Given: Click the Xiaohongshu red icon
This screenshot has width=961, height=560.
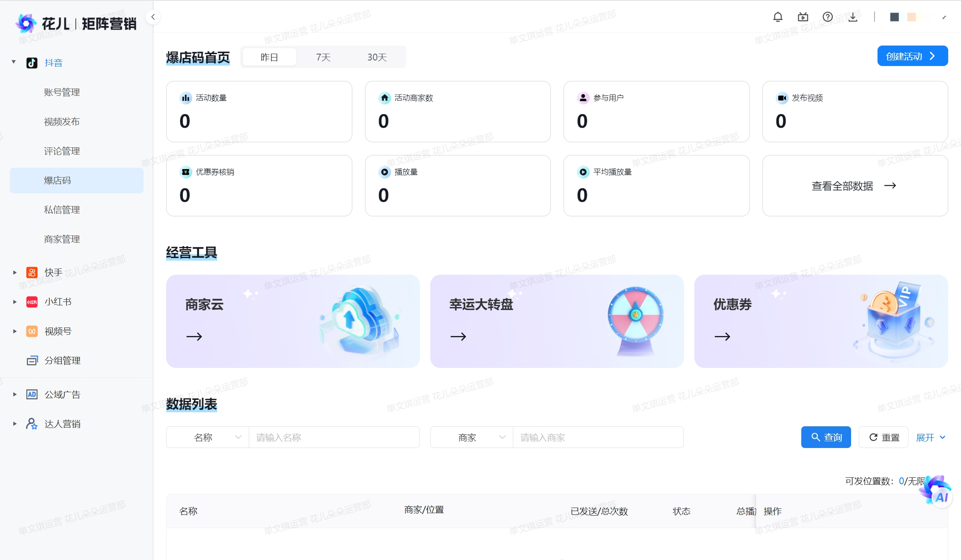Looking at the screenshot, I should coord(32,302).
